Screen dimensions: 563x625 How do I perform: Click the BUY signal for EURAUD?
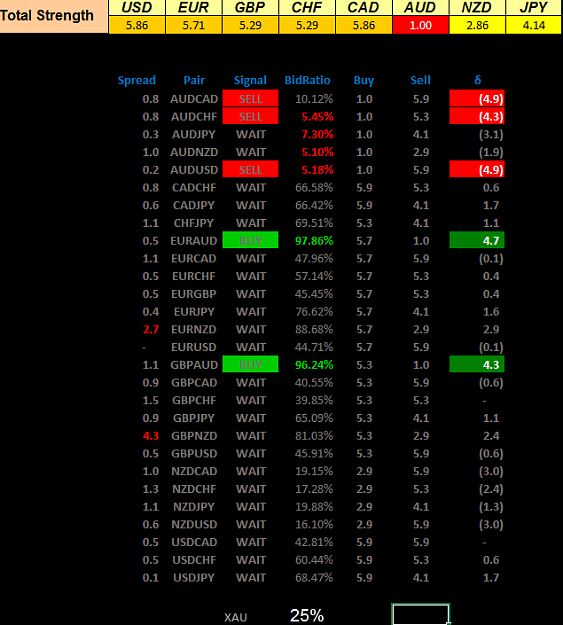tap(250, 240)
